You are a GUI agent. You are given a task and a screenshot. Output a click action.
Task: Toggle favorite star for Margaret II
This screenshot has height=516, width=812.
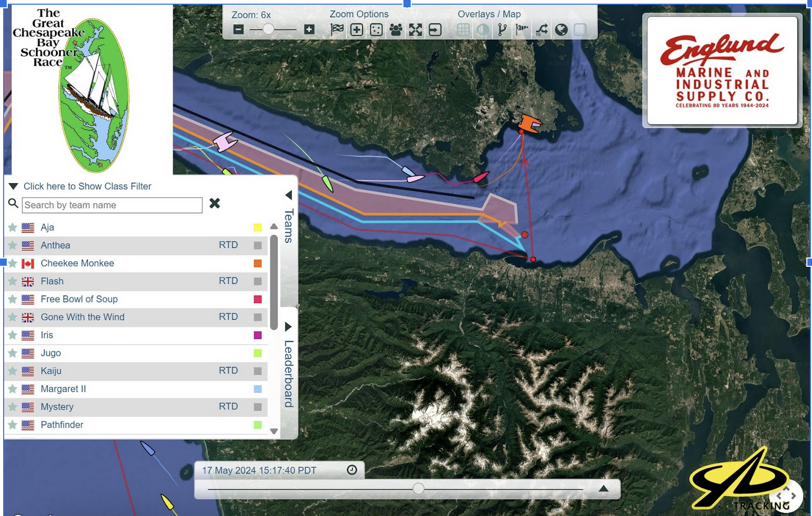tap(12, 389)
